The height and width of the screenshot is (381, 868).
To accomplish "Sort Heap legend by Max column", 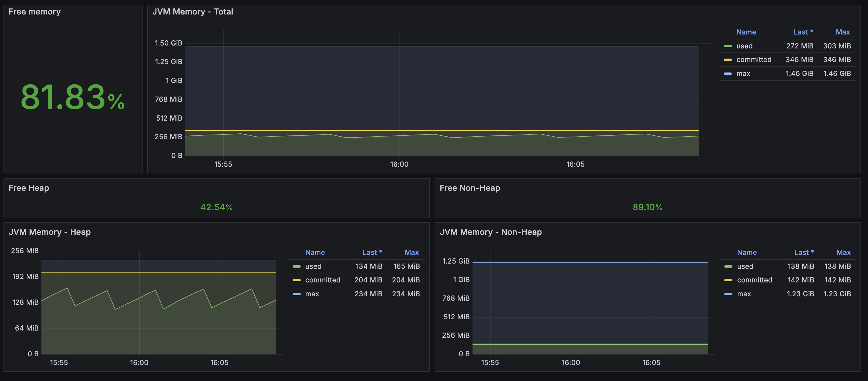I will (411, 253).
